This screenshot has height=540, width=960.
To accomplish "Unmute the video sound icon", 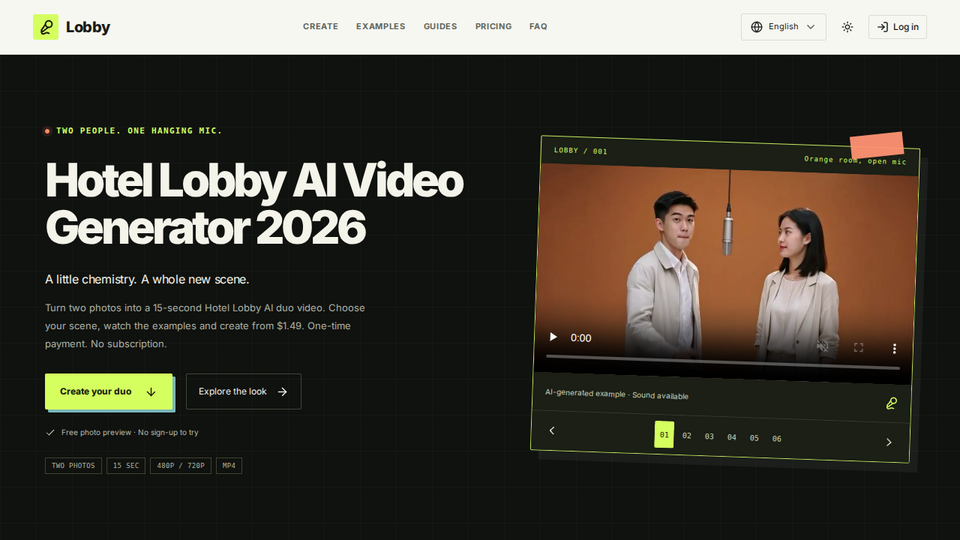I will [822, 347].
